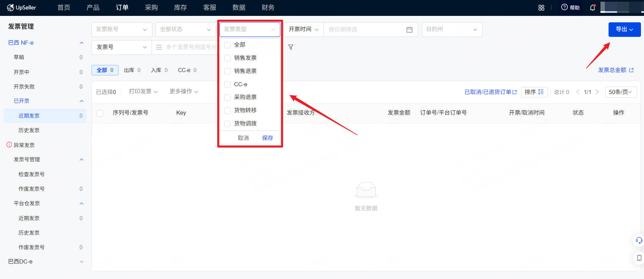Switch to the 出库 tab
Viewport: 644px width, 279px height.
pos(132,70)
